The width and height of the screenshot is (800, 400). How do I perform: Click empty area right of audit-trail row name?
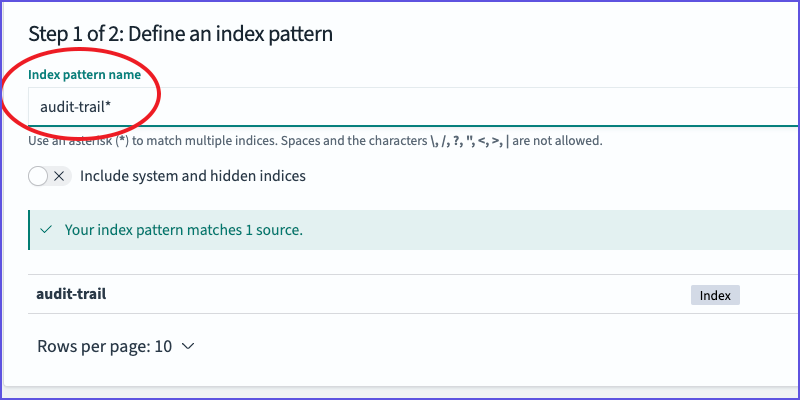click(398, 294)
